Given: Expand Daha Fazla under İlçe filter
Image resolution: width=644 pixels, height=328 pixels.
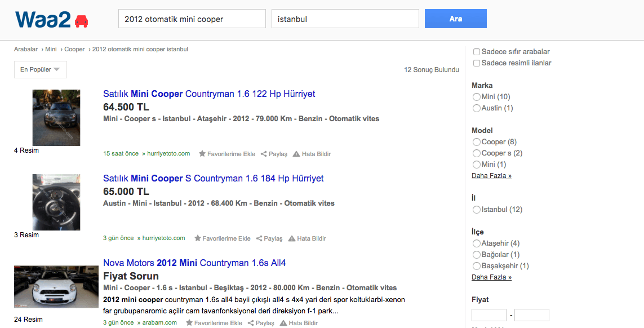Looking at the screenshot, I should pyautogui.click(x=491, y=277).
